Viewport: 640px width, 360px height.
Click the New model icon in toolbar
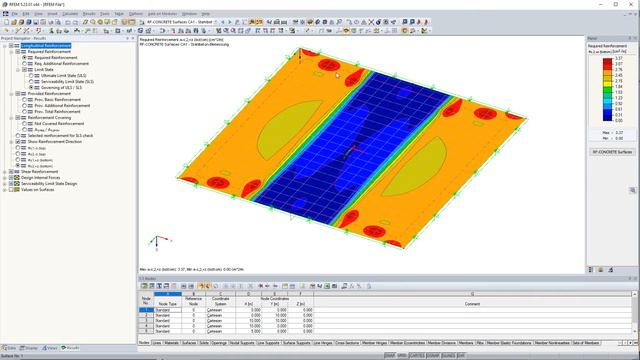click(7, 22)
